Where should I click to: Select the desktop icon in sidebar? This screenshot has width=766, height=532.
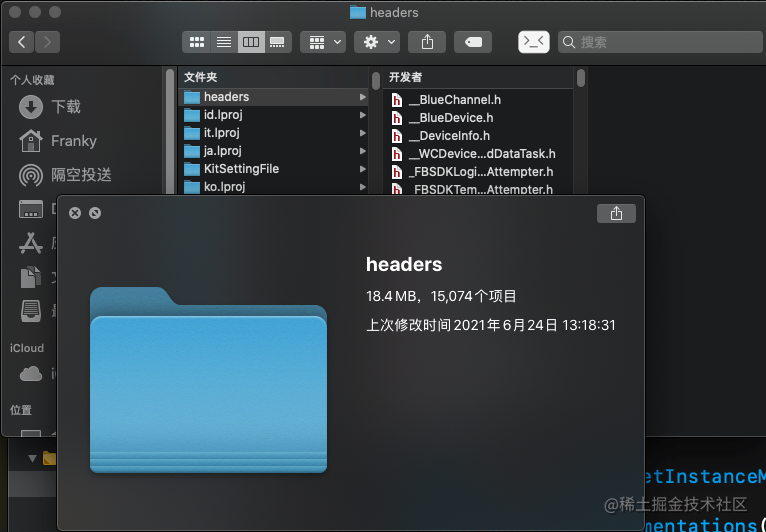coord(31,209)
